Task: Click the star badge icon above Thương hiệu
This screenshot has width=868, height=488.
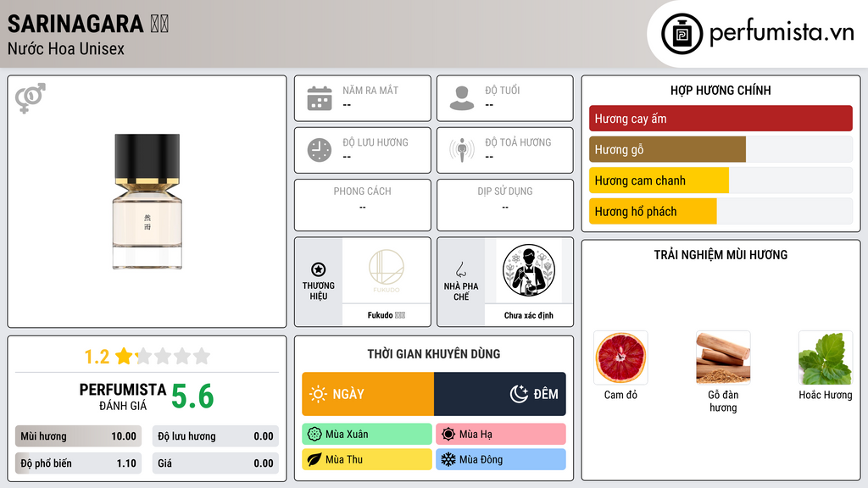Action: (x=319, y=269)
